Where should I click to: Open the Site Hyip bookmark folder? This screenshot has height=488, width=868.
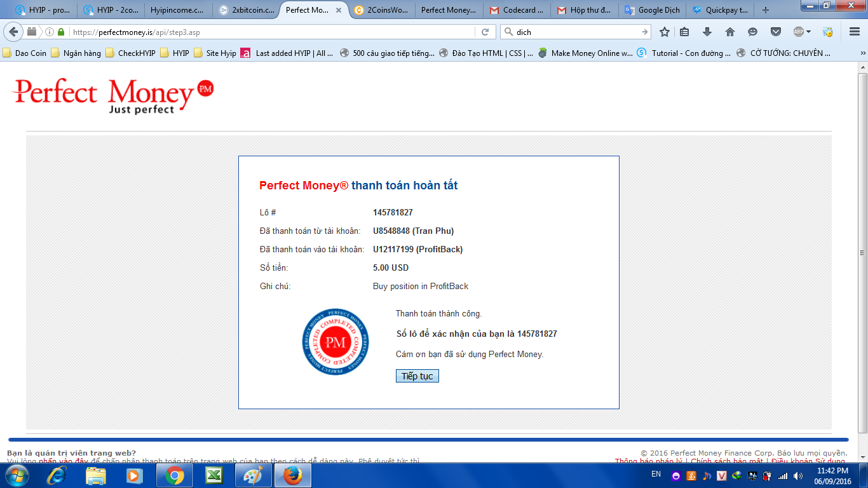click(x=215, y=53)
